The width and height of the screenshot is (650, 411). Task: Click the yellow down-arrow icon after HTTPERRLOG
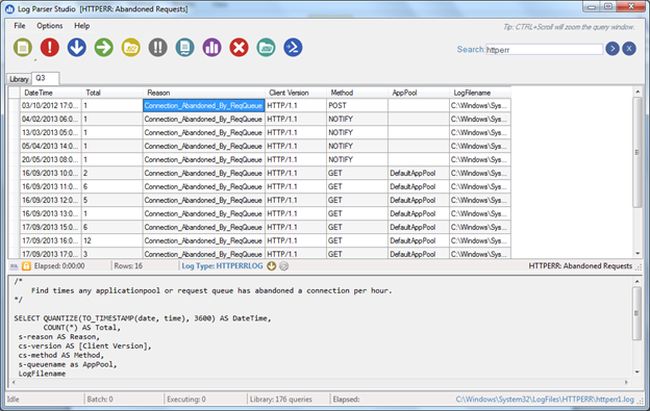click(x=271, y=266)
